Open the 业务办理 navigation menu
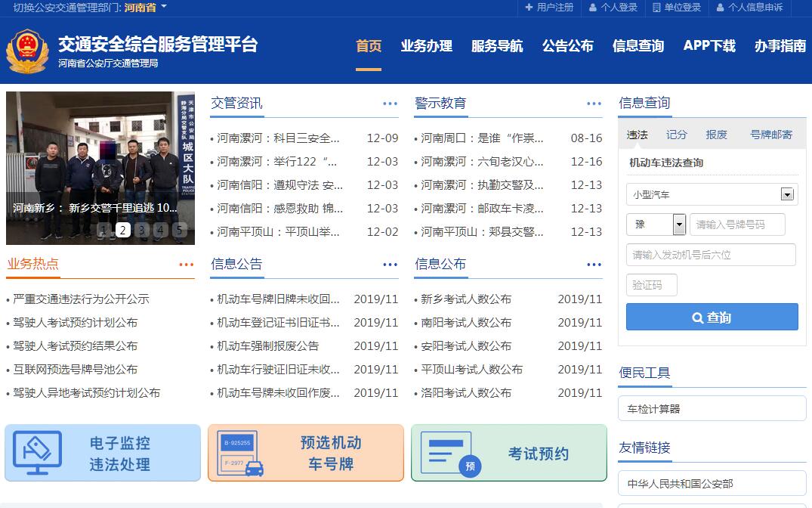 coord(426,46)
